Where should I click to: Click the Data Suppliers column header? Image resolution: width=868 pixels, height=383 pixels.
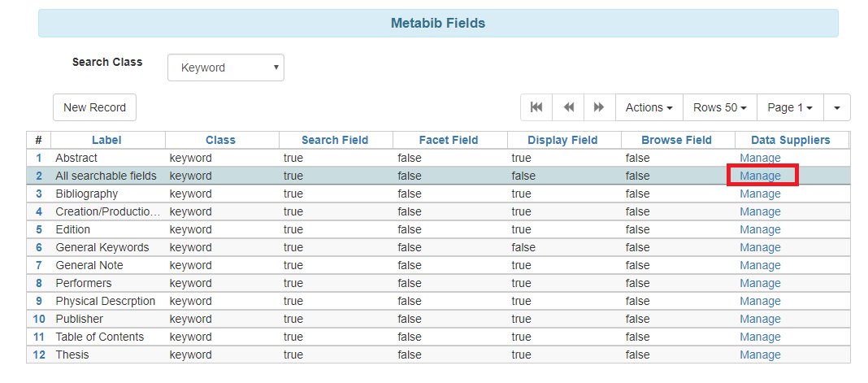point(790,140)
